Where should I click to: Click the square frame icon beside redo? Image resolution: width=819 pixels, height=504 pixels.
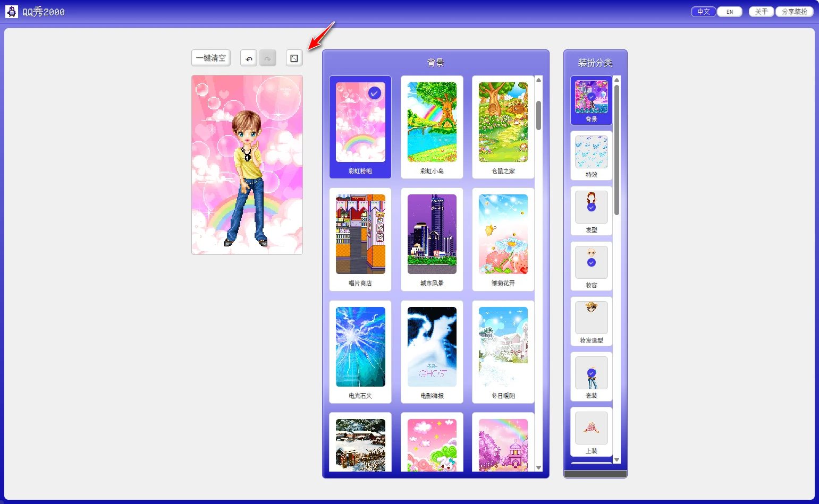pyautogui.click(x=294, y=58)
